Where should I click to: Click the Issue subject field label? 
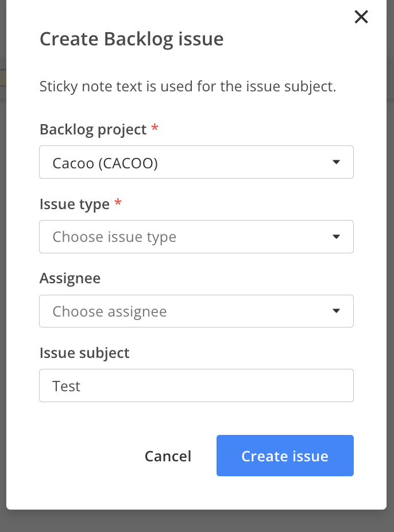coord(84,353)
